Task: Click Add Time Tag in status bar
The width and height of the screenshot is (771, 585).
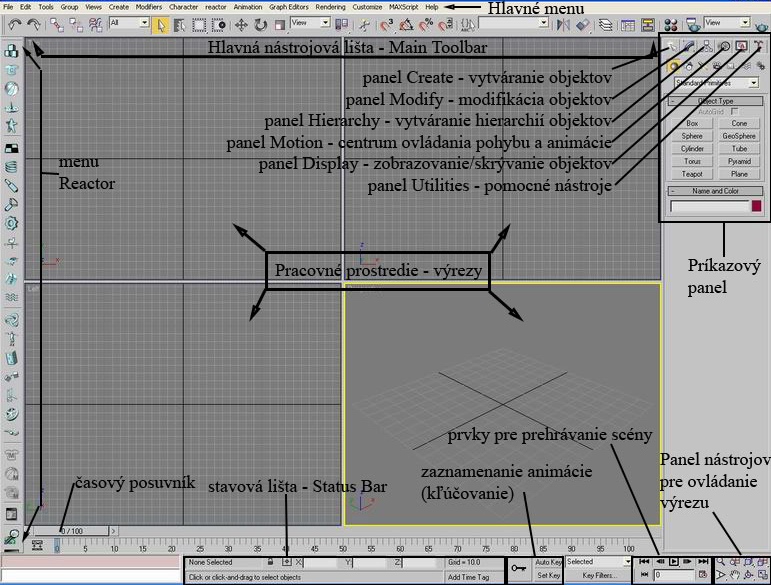Action: [469, 577]
